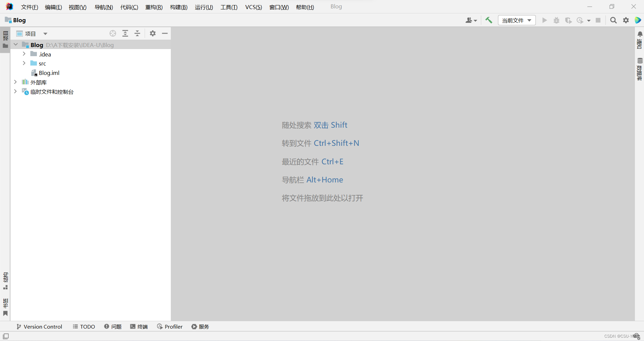The width and height of the screenshot is (644, 341).
Task: Open the 帮助(H) menu
Action: [305, 7]
